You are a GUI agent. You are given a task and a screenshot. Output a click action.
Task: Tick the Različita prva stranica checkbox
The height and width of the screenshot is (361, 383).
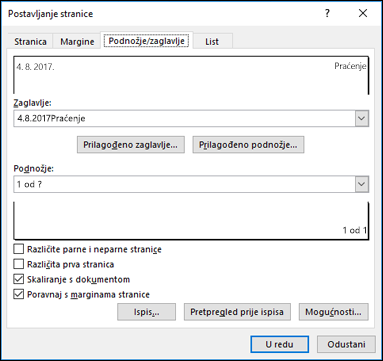19,264
